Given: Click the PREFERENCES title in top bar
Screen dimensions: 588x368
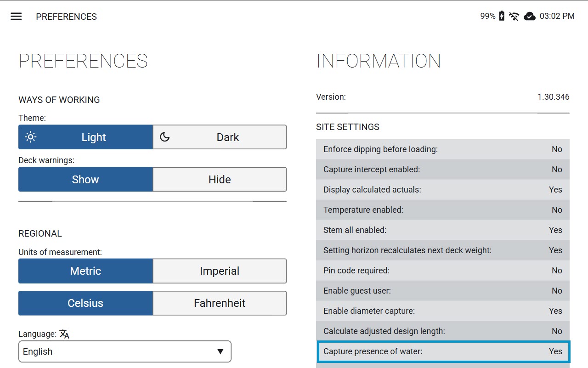Looking at the screenshot, I should [67, 17].
